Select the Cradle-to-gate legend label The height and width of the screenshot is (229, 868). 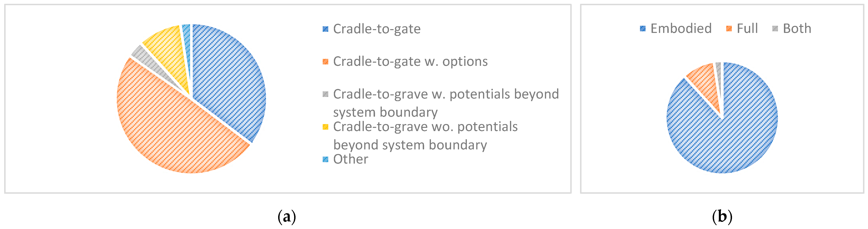(377, 29)
